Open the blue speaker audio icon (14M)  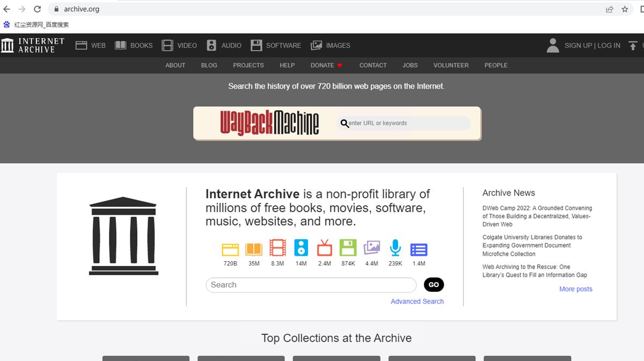[x=301, y=248]
